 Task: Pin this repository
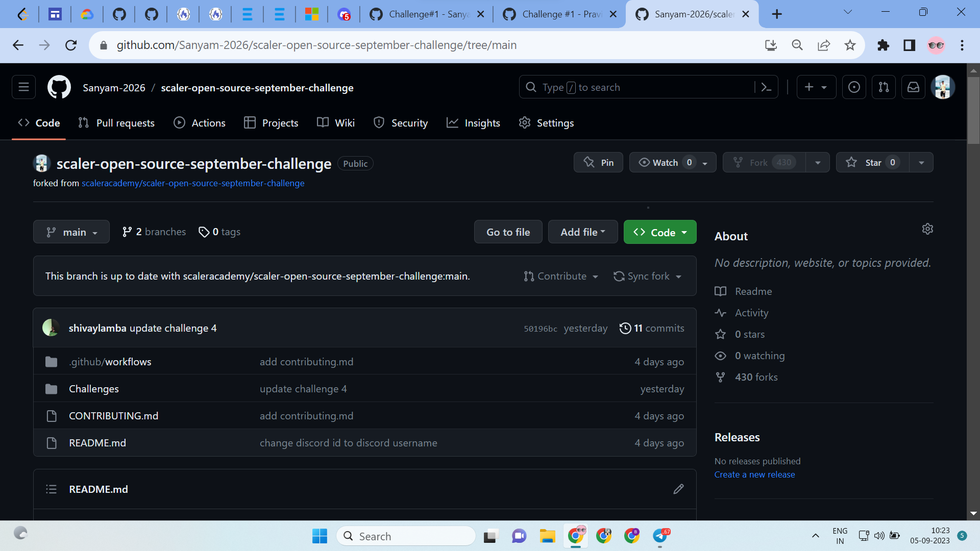click(x=598, y=162)
